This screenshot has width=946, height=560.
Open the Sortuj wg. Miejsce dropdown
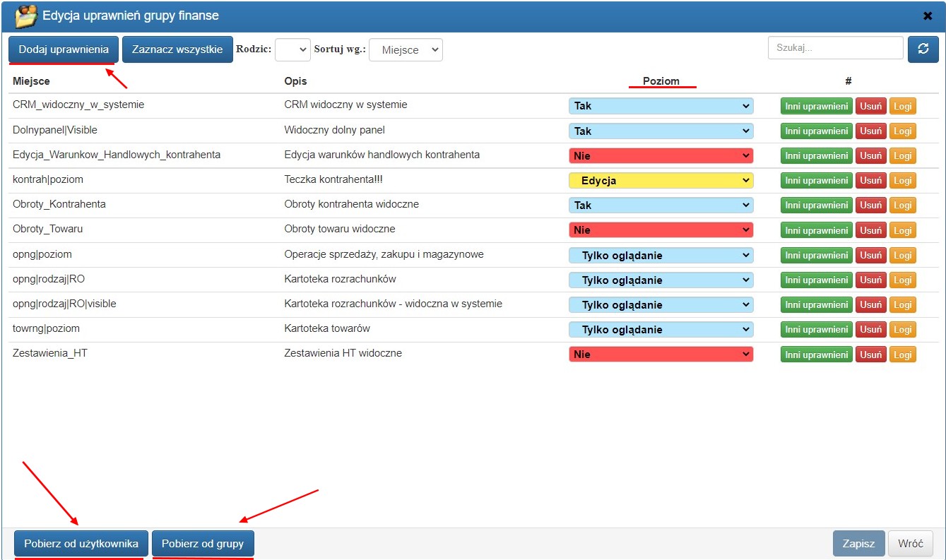point(406,49)
